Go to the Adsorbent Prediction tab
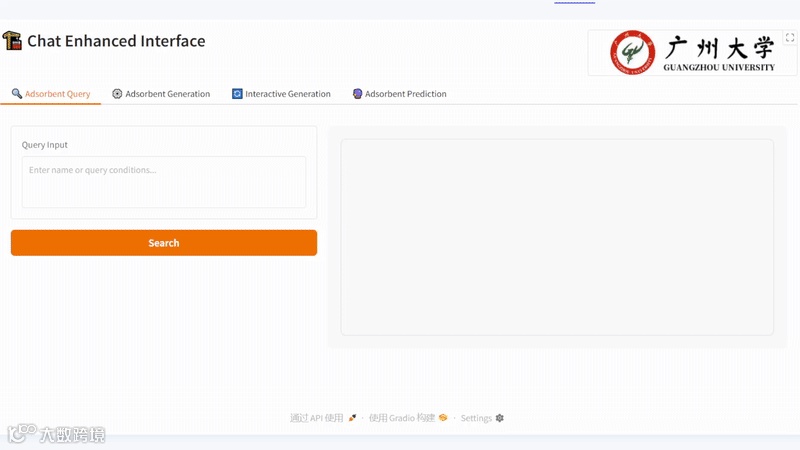The height and width of the screenshot is (450, 800). [x=399, y=94]
